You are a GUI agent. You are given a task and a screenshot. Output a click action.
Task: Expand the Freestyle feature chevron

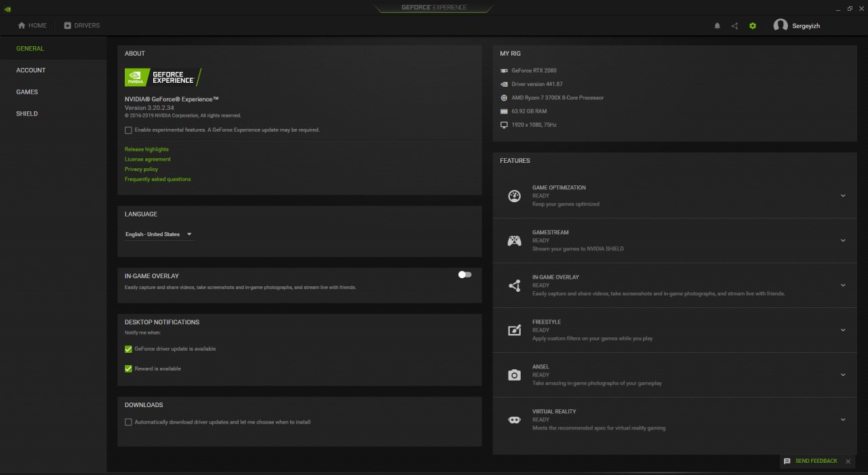click(x=843, y=330)
